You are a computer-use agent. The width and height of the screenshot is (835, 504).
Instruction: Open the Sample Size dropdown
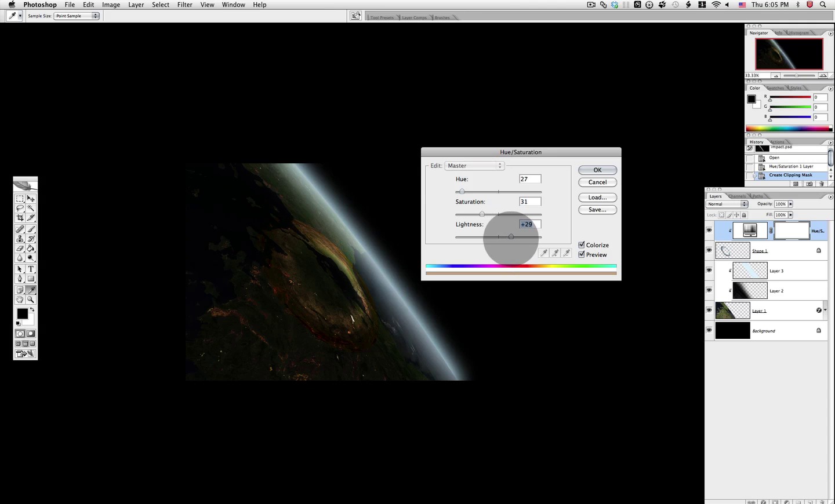(77, 16)
